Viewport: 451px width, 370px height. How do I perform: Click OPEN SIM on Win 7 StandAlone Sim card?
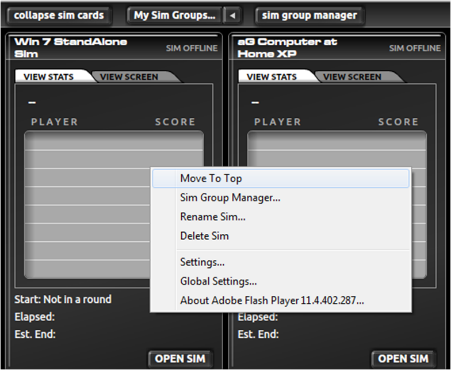point(180,359)
